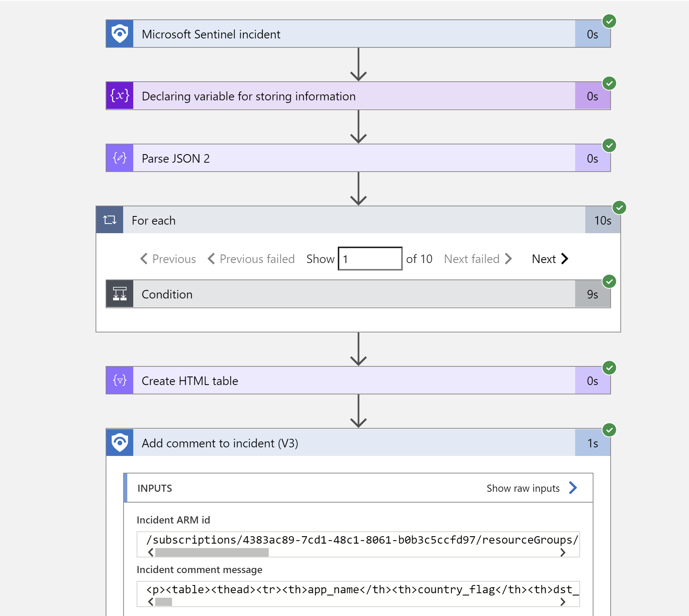Click the 10s duration on For each

(x=603, y=220)
